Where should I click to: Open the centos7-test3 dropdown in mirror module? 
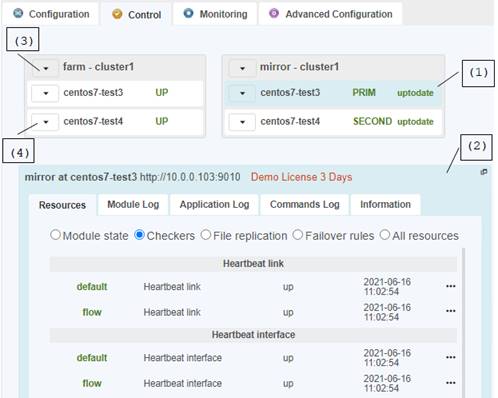pos(242,93)
